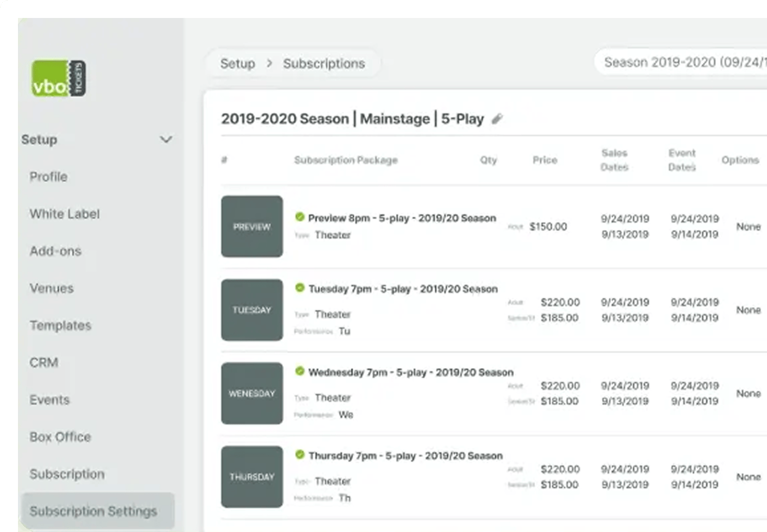The height and width of the screenshot is (532, 767).
Task: Click the Setup breadcrumb link
Action: [x=238, y=63]
